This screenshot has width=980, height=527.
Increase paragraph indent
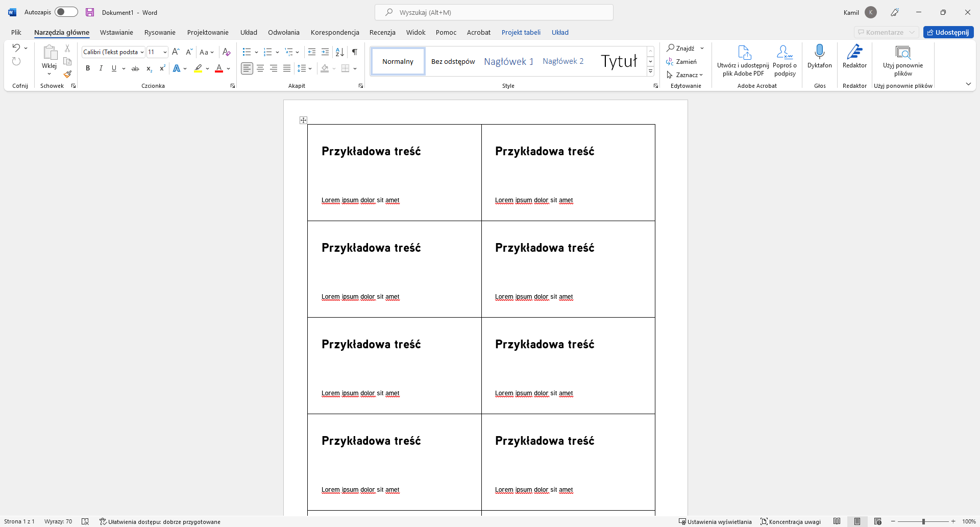click(x=325, y=52)
